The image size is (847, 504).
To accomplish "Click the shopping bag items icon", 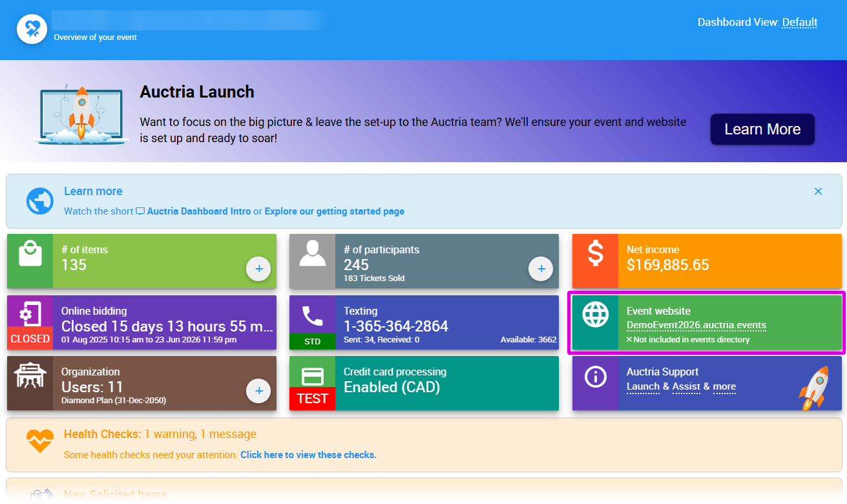I will 30,253.
